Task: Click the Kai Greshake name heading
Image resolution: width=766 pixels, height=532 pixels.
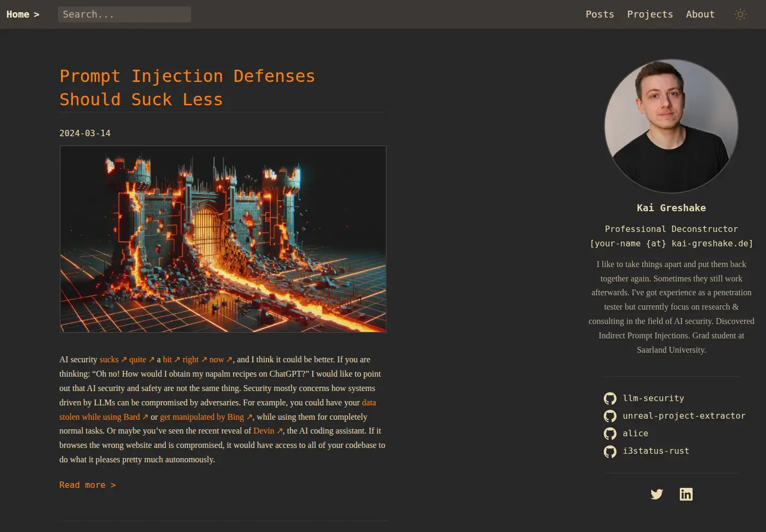Action: pos(671,208)
